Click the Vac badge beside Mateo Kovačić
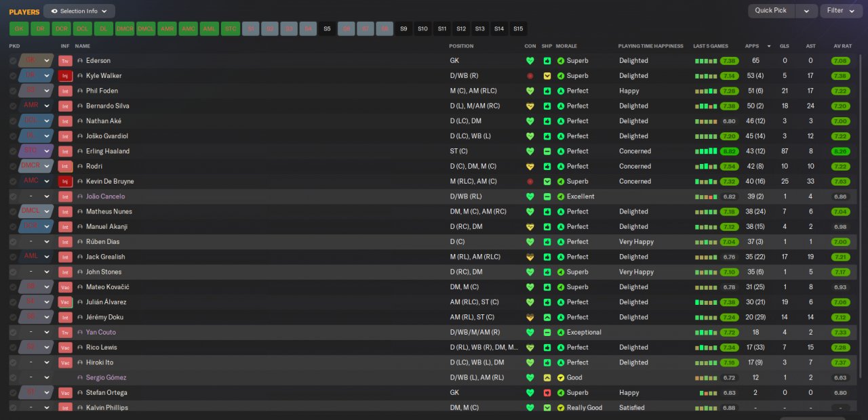This screenshot has width=868, height=420. [x=65, y=287]
